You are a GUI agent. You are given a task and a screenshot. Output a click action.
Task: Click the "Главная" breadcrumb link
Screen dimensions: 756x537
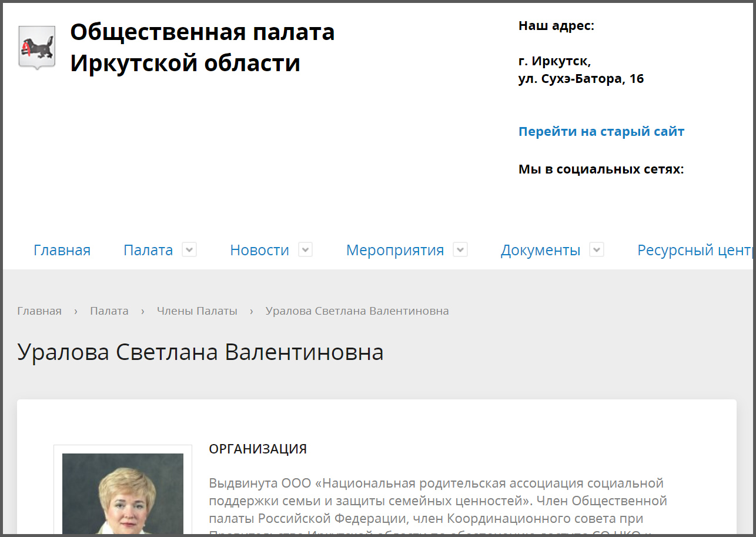39,311
